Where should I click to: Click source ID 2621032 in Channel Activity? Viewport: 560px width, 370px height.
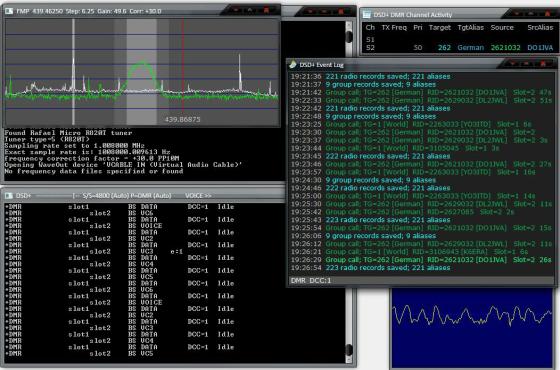pyautogui.click(x=505, y=48)
